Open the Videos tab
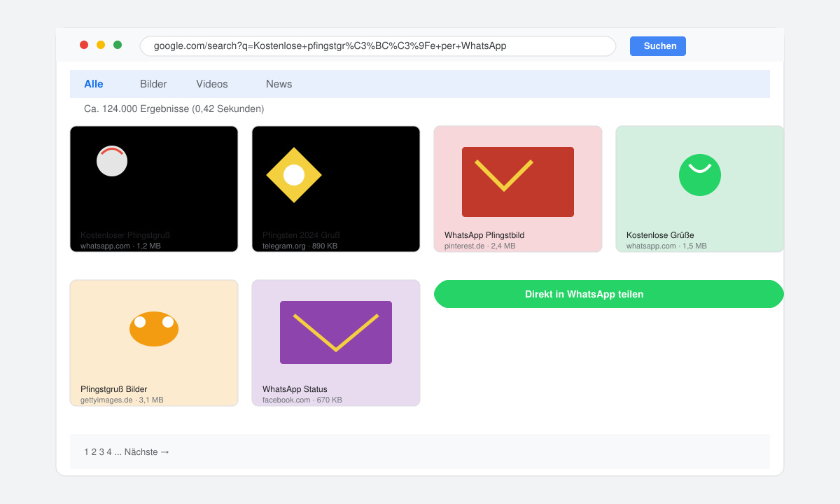 [212, 84]
